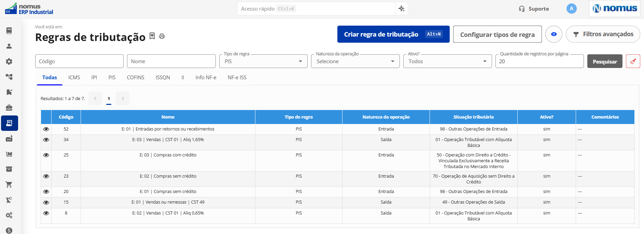The width and height of the screenshot is (644, 234).
Task: Click the red clear filters eraser icon
Action: 633,61
